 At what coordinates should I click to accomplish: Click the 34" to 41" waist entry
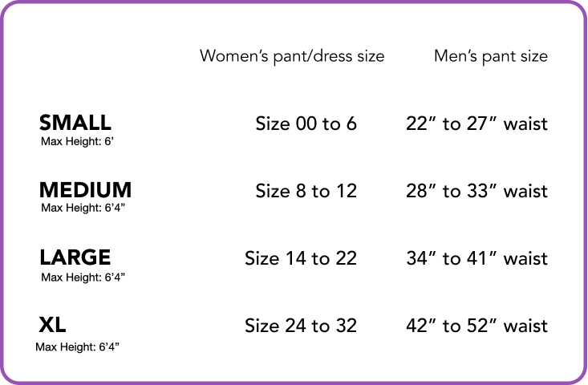click(x=476, y=259)
